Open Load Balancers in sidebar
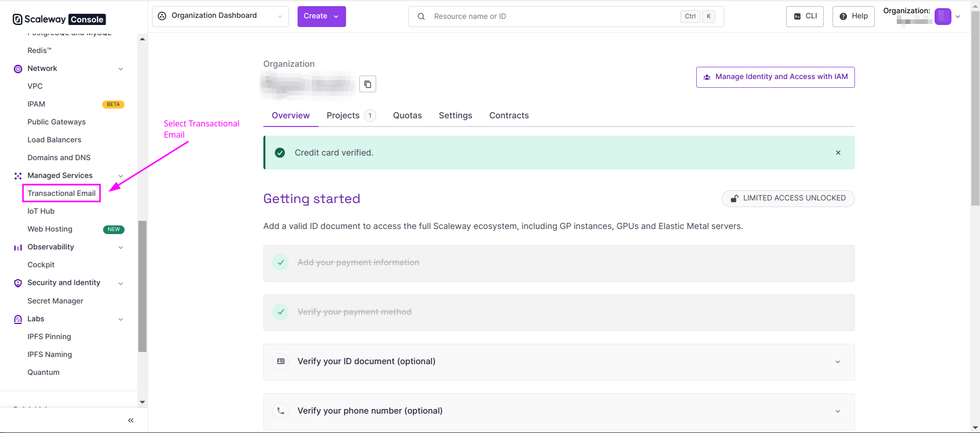The image size is (980, 433). [x=54, y=140]
